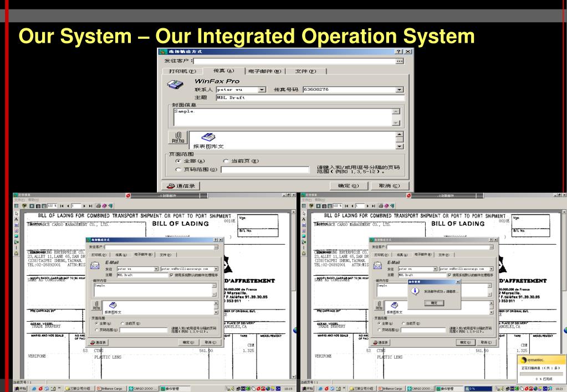Select 当前页 (R) radio in left E-Mail dialog

point(122,324)
